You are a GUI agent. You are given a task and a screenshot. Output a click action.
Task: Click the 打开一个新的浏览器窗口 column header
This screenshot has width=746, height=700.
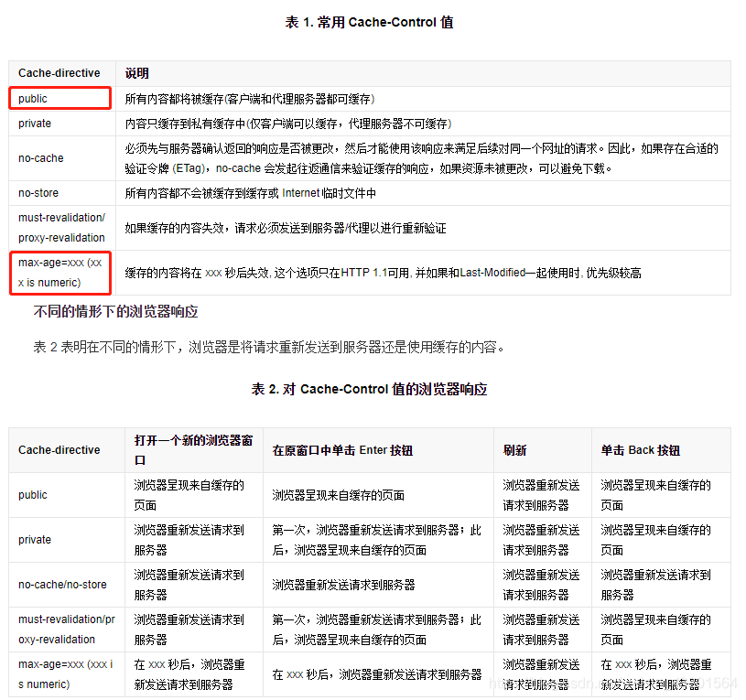pos(194,450)
